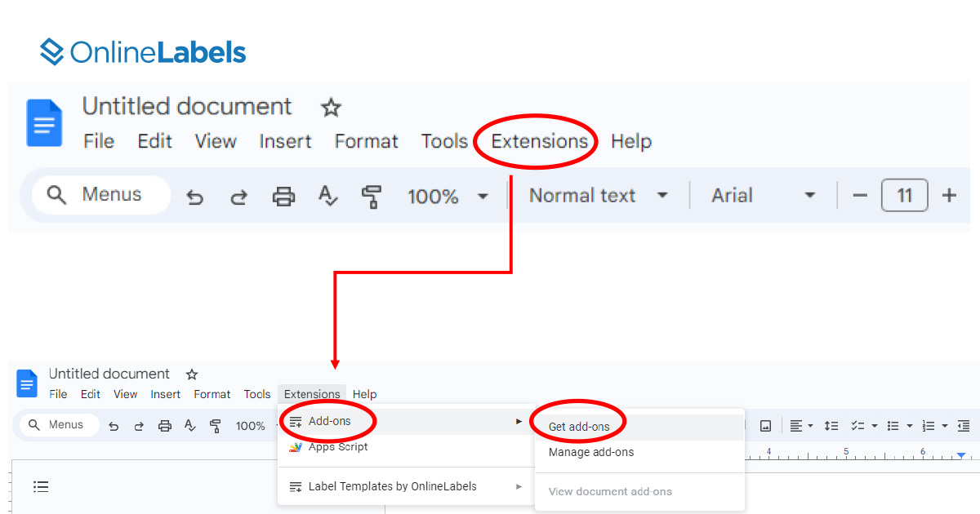Click Redo in the lower screenshot toolbar
The height and width of the screenshot is (514, 980).
(x=139, y=426)
